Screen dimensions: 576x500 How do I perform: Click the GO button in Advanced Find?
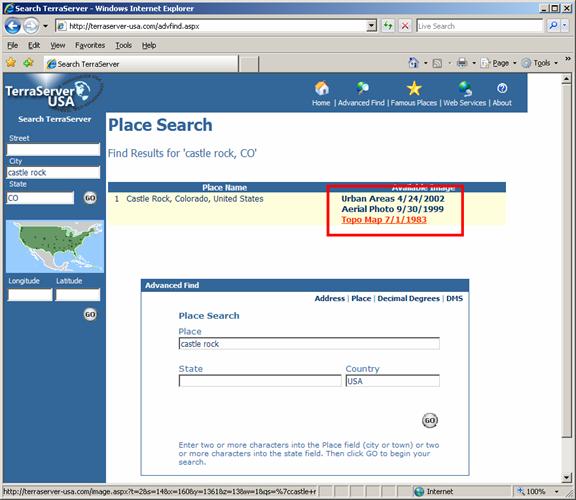[430, 420]
